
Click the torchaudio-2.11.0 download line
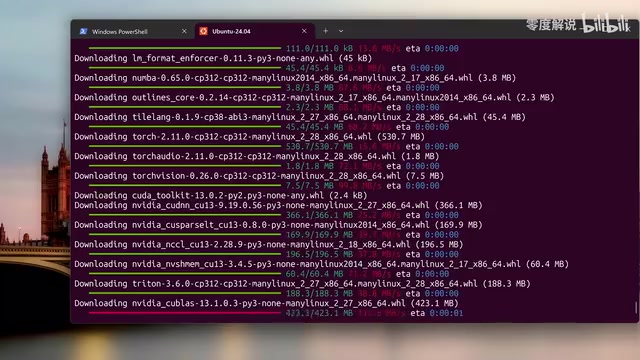coord(256,156)
